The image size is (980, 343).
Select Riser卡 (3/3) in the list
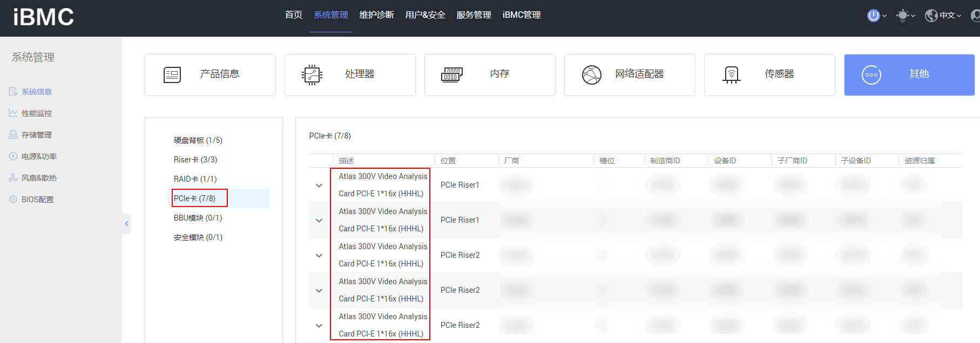[195, 160]
